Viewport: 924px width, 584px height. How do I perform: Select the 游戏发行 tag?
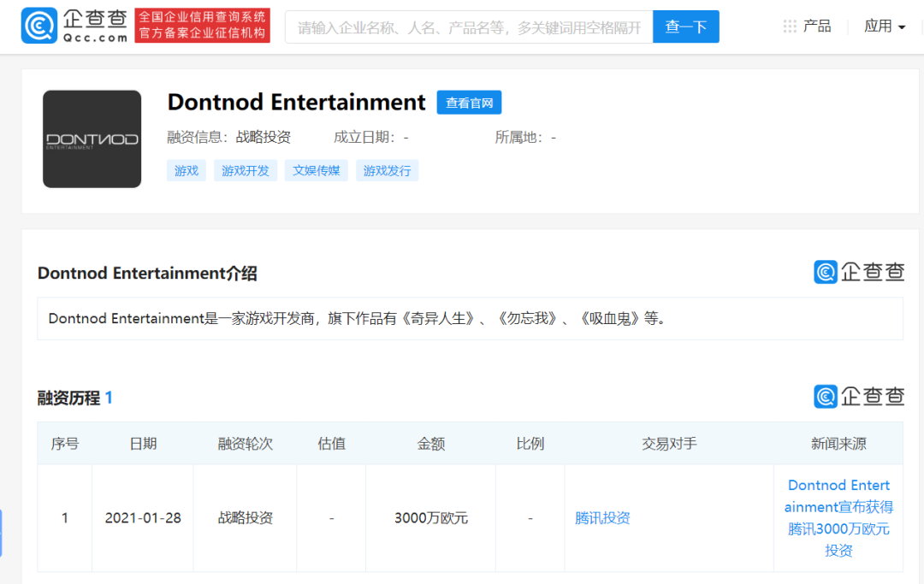387,171
